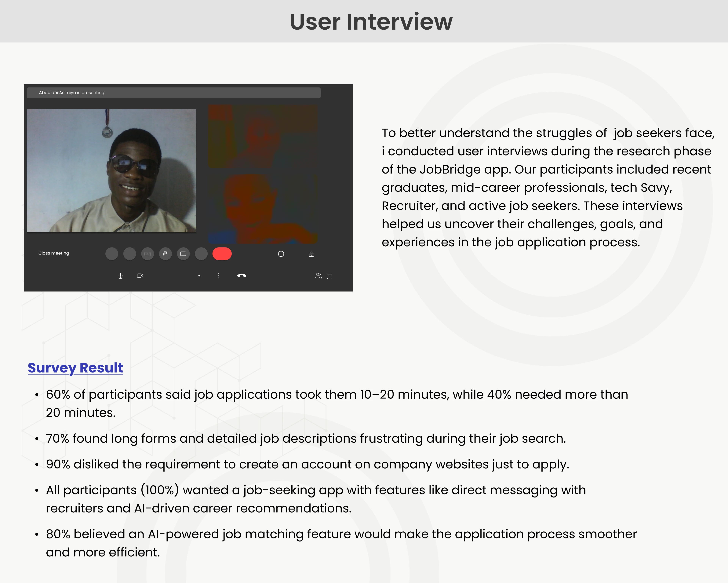The height and width of the screenshot is (583, 728).
Task: Click the Class meeting label
Action: (x=54, y=253)
